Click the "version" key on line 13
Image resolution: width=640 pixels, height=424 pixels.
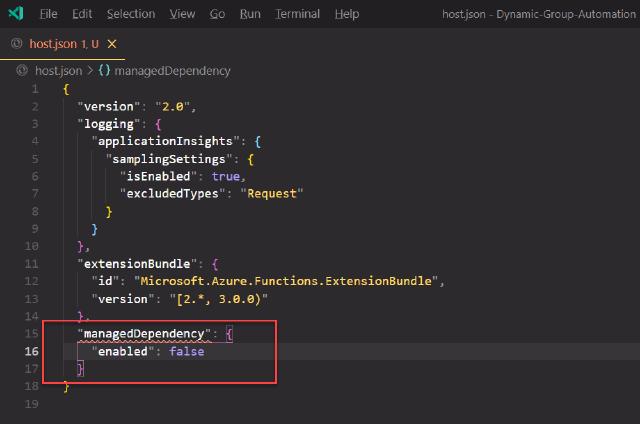coord(123,299)
